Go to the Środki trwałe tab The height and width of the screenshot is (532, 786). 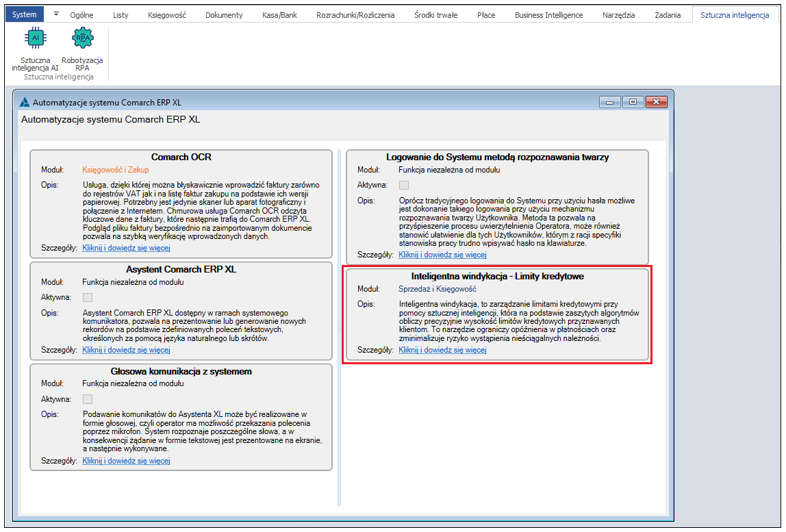click(x=435, y=15)
